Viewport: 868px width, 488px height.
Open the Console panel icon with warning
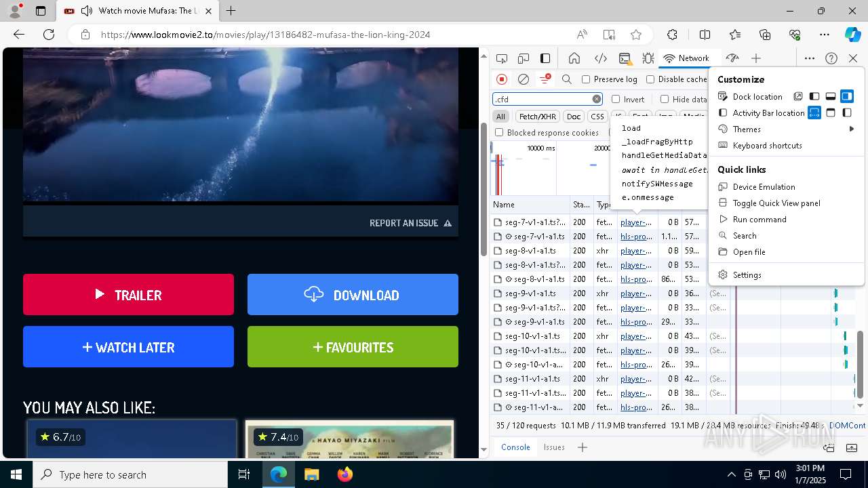pos(625,58)
